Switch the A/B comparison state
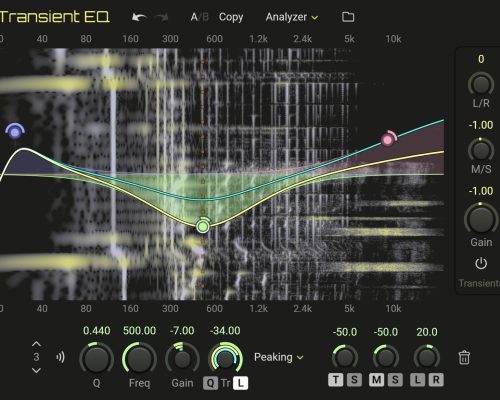Image resolution: width=500 pixels, height=400 pixels. (x=199, y=17)
